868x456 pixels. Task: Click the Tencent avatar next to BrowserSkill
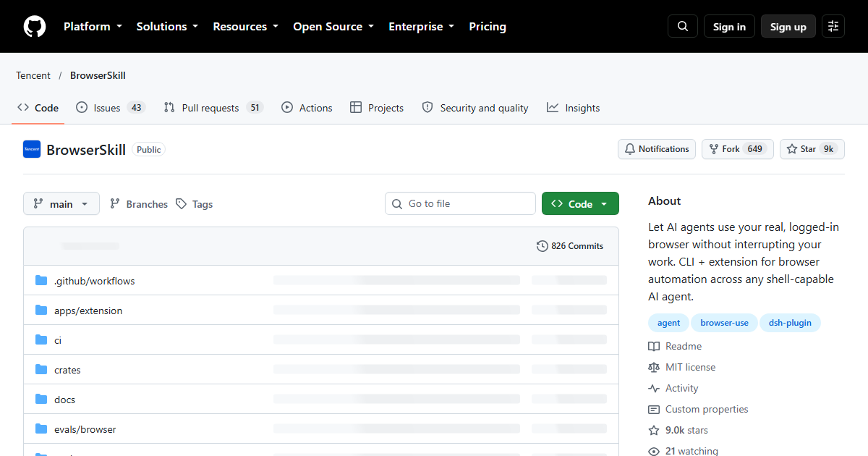[x=32, y=150]
